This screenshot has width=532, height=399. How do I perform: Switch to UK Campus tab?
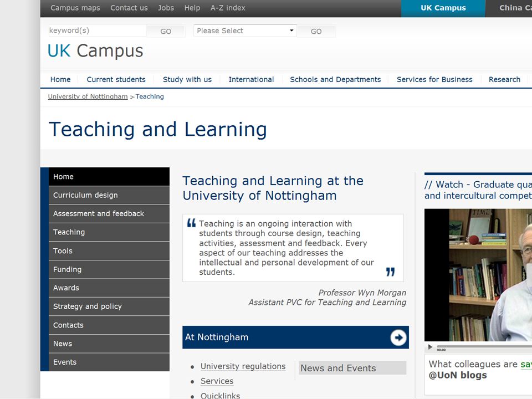coord(443,8)
